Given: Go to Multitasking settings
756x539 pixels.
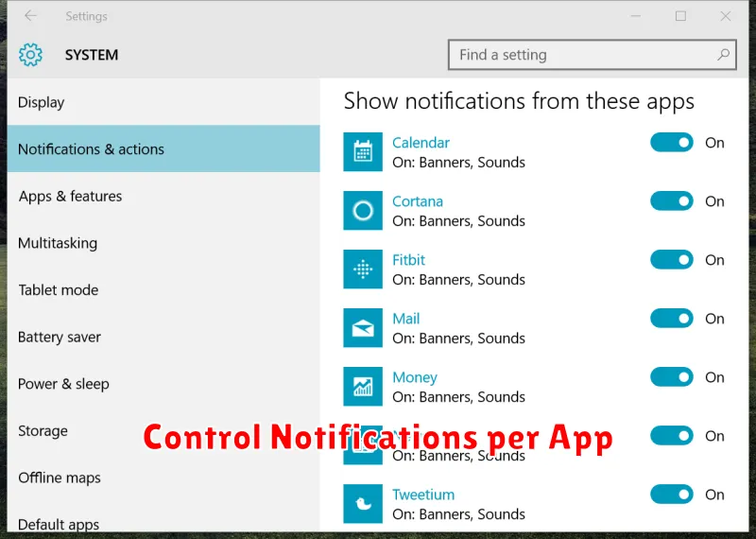Looking at the screenshot, I should [x=163, y=243].
